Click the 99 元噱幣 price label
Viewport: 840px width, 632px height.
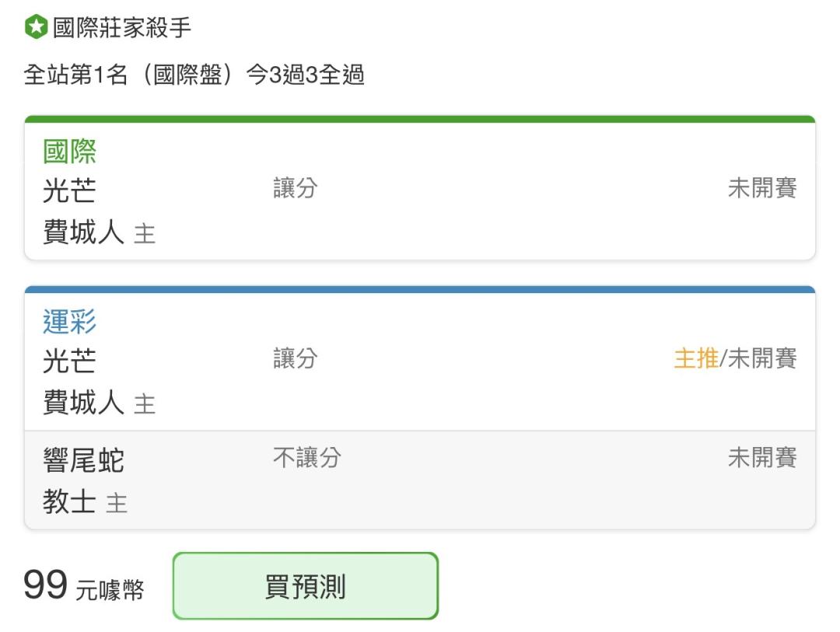tap(84, 585)
